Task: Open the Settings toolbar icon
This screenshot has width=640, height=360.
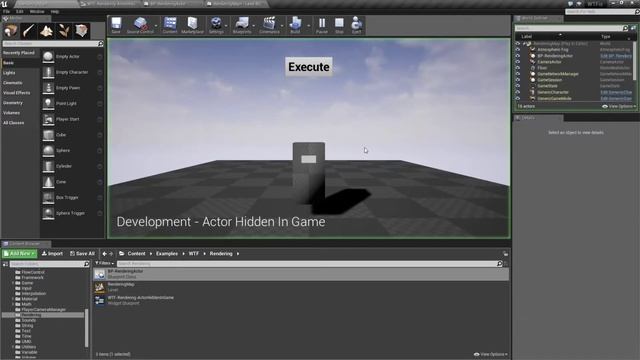Action: pos(216,25)
